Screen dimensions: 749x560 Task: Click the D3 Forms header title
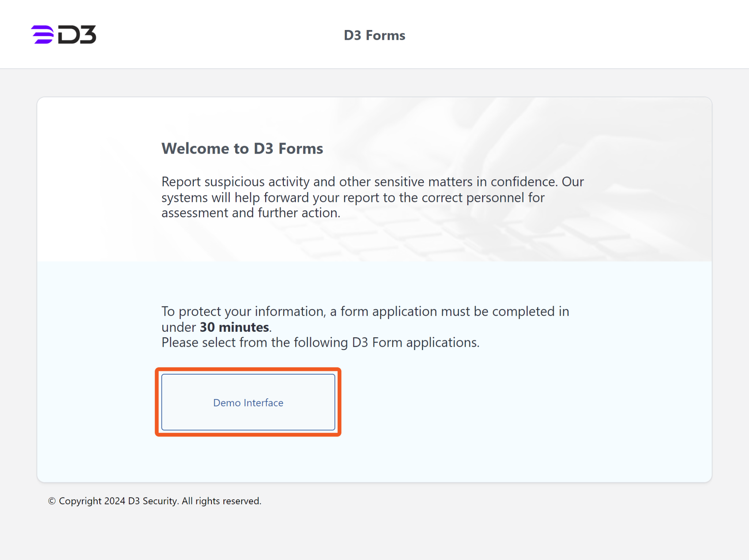click(374, 35)
